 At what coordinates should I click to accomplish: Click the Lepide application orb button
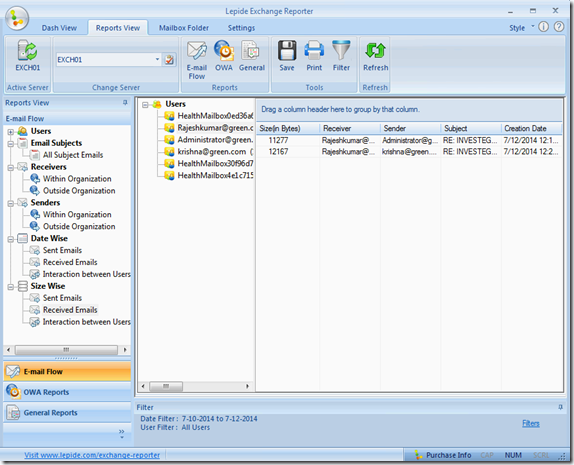coord(16,18)
